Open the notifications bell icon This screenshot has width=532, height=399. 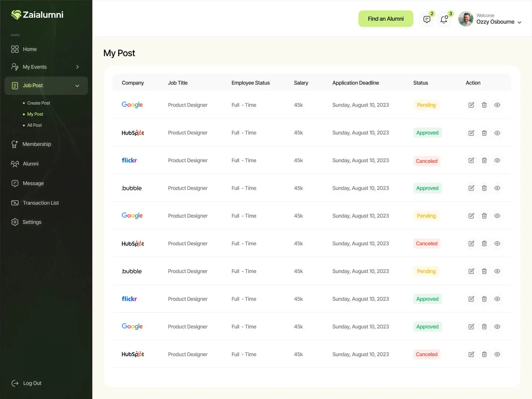(444, 19)
